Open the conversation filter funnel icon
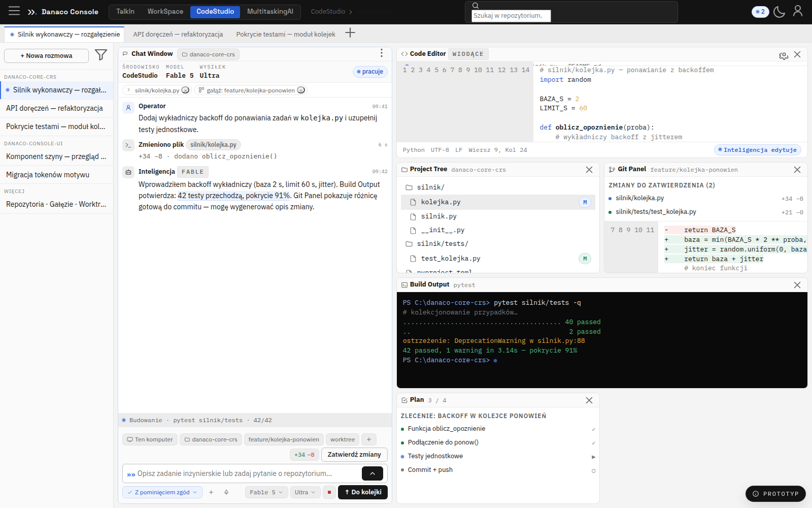This screenshot has width=812, height=508. (101, 55)
